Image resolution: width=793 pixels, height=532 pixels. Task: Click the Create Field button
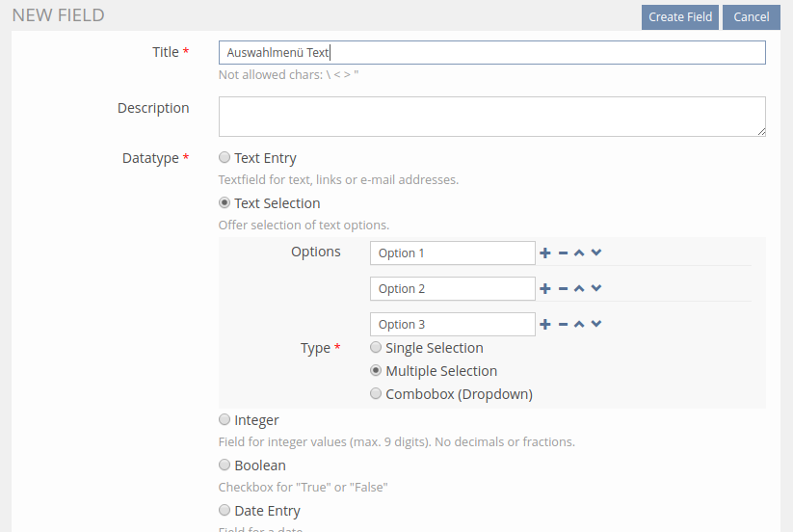point(679,17)
